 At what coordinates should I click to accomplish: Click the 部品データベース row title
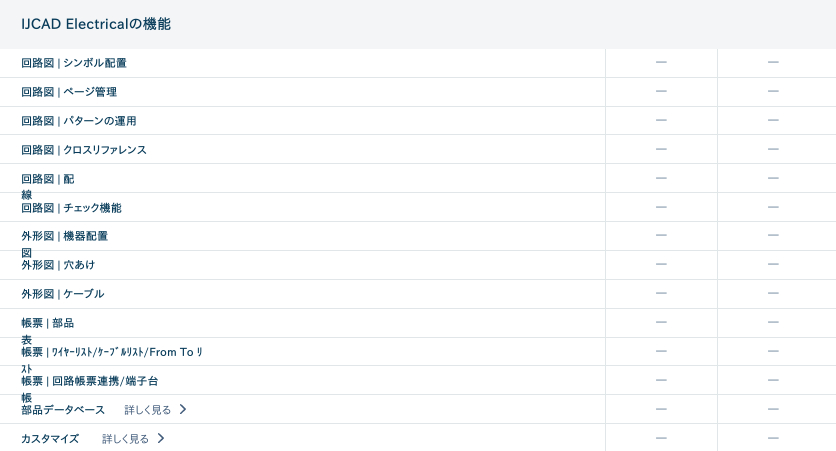click(x=63, y=410)
